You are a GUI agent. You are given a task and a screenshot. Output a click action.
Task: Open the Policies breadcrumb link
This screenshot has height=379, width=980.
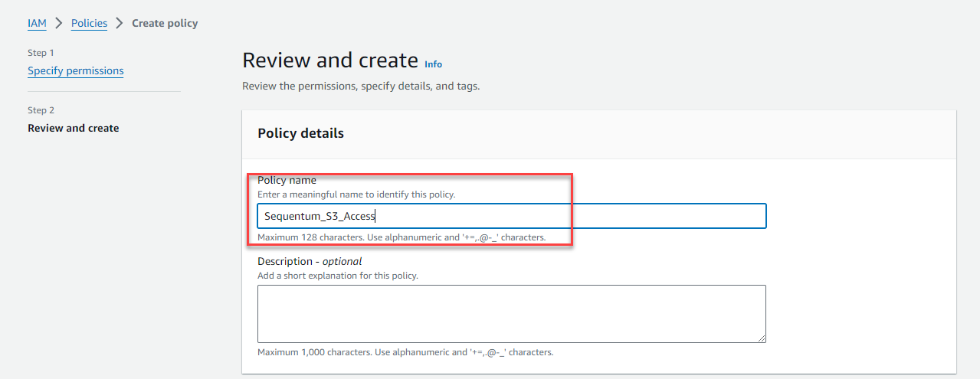[89, 23]
